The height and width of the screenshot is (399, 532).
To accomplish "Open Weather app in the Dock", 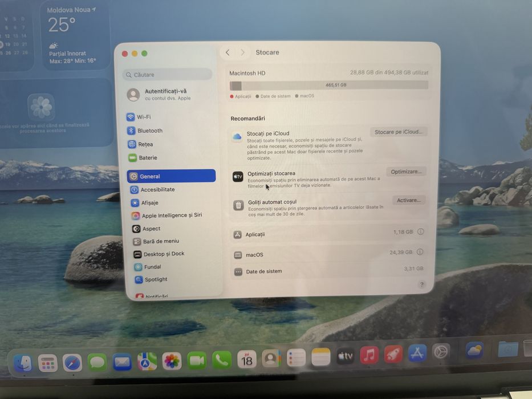I will click(474, 351).
